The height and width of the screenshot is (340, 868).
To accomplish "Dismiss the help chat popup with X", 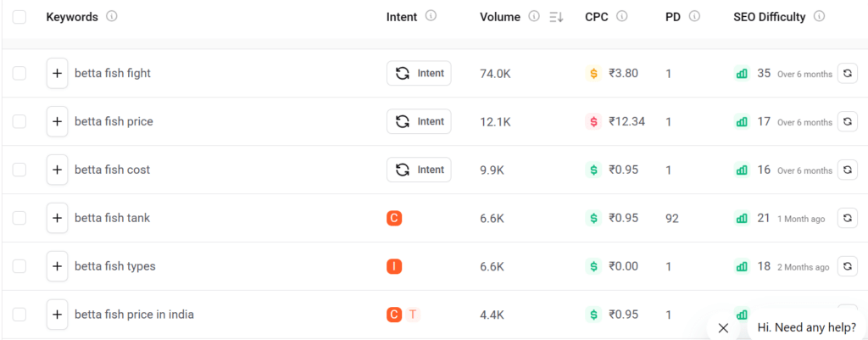I will pyautogui.click(x=723, y=327).
